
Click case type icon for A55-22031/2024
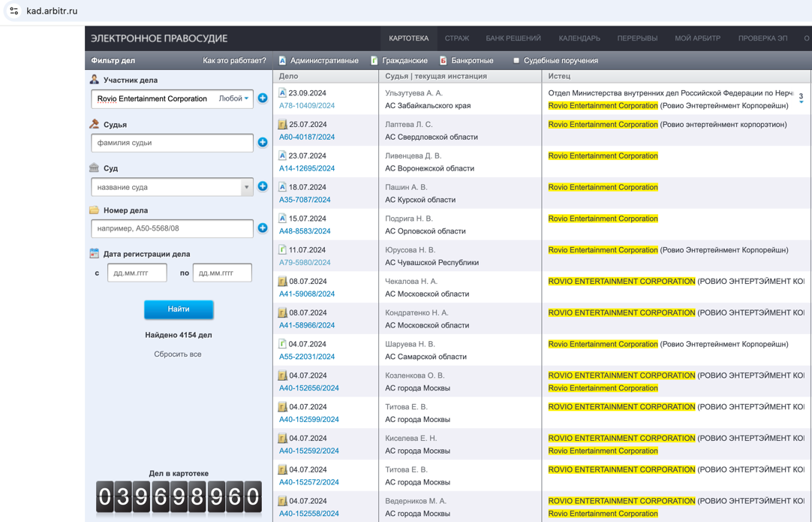tap(282, 344)
